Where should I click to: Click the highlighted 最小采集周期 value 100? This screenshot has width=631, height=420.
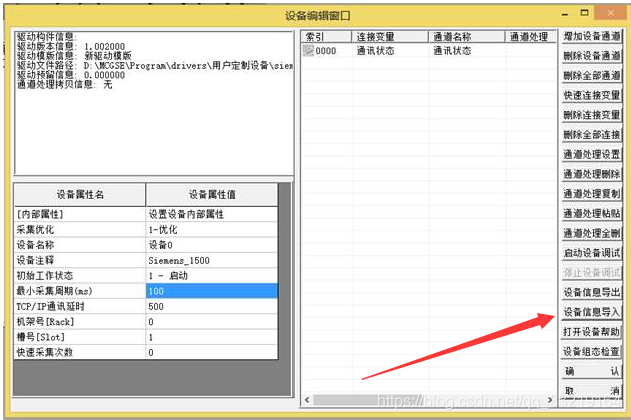click(x=212, y=291)
